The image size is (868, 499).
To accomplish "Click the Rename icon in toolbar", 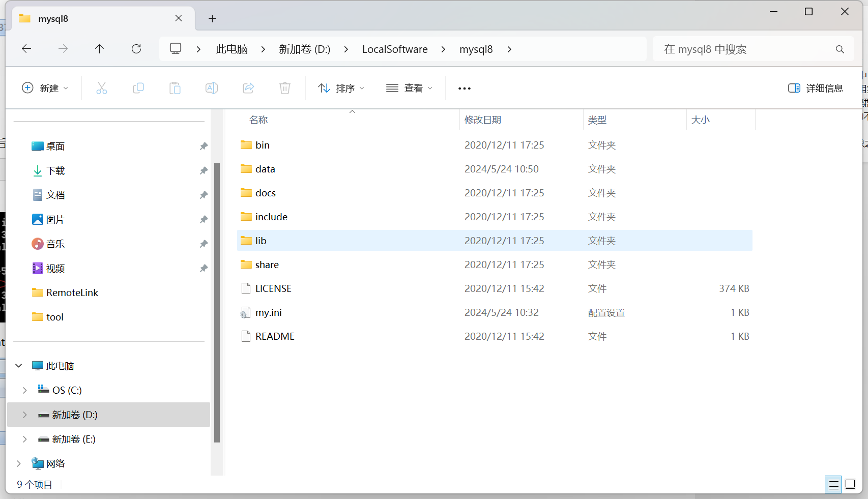I will point(212,88).
